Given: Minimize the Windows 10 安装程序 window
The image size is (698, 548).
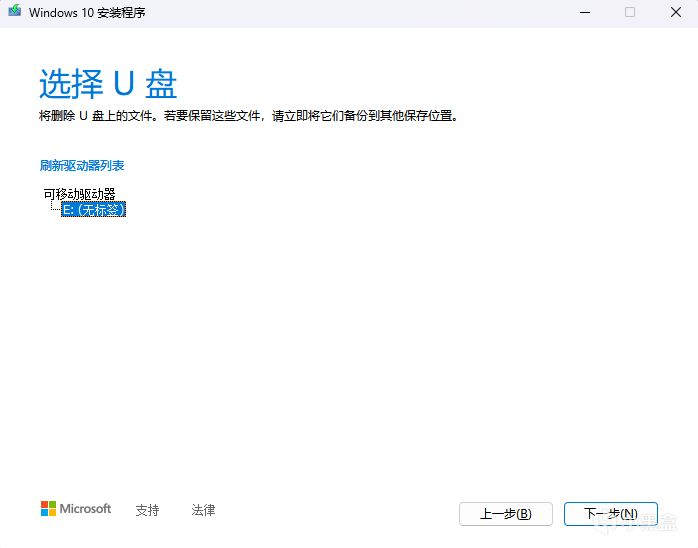Looking at the screenshot, I should pyautogui.click(x=585, y=12).
